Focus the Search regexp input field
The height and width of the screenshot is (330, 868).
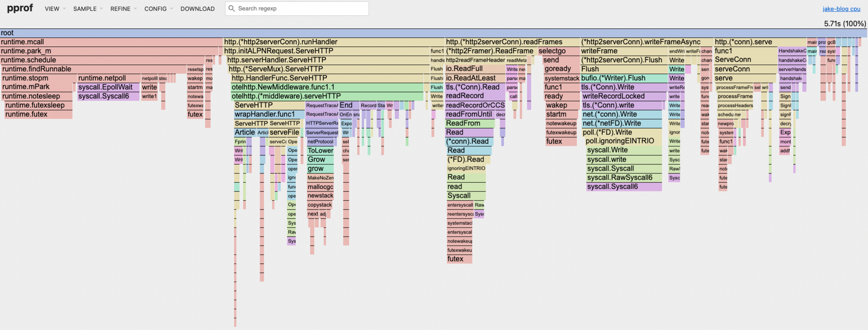click(301, 9)
